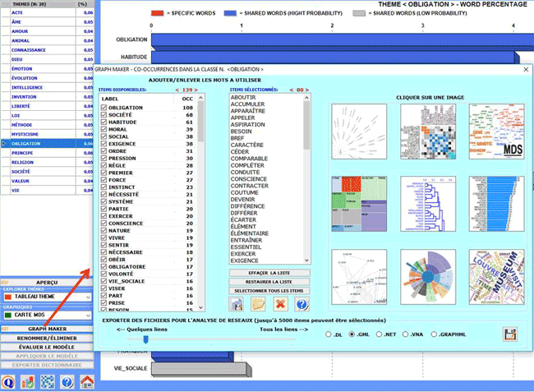Viewport: 534px width, 392px height.
Task: Click the RESTAURER LA LISTE button
Action: pyautogui.click(x=269, y=282)
